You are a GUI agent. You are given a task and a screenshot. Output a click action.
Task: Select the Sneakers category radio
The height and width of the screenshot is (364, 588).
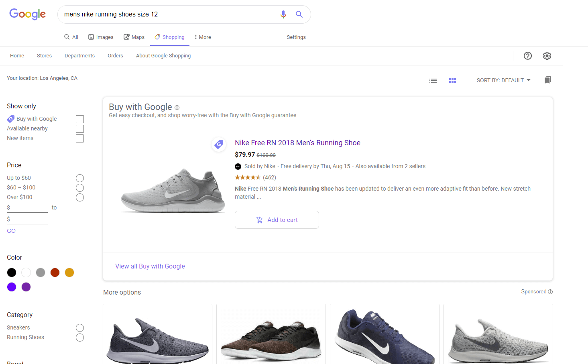(80, 328)
